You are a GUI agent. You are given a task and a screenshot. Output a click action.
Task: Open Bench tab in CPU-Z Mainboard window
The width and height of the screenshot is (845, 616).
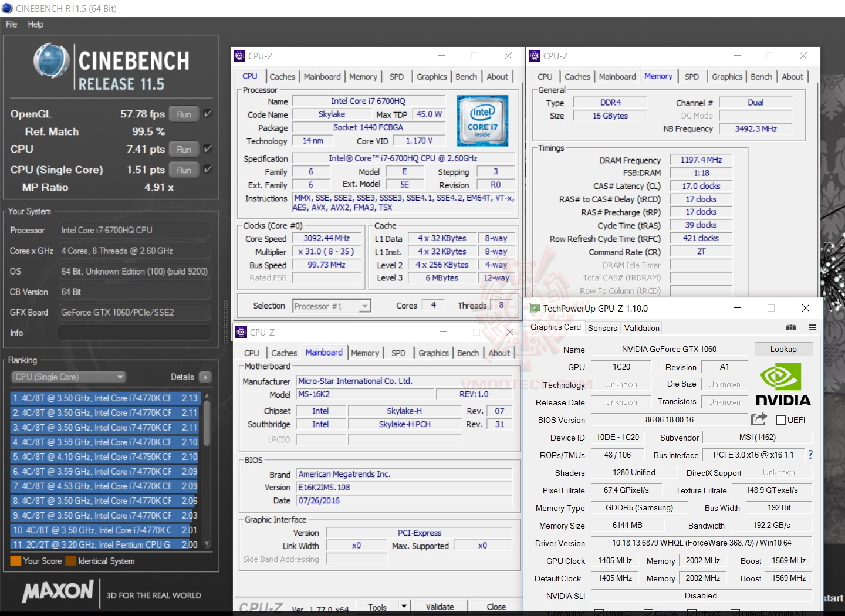coord(468,353)
